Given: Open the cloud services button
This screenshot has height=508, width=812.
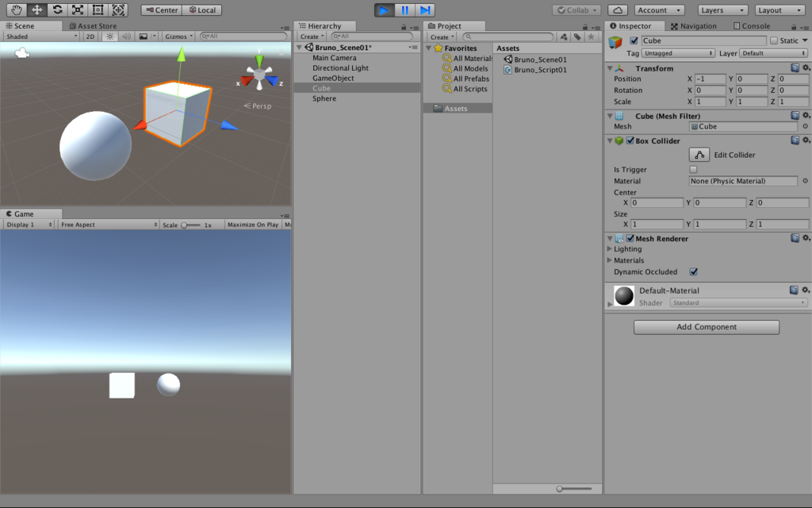Looking at the screenshot, I should coord(617,10).
